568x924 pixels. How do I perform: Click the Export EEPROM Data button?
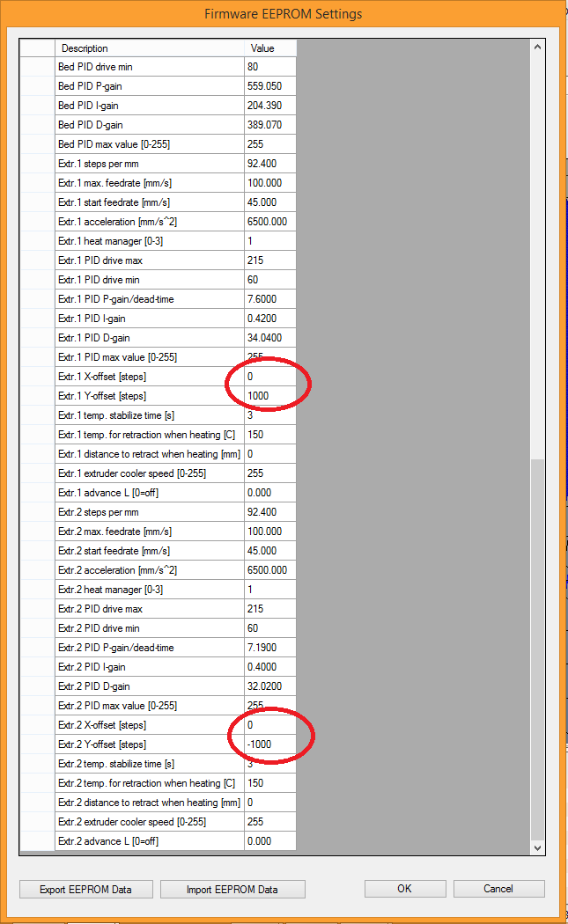[85, 889]
